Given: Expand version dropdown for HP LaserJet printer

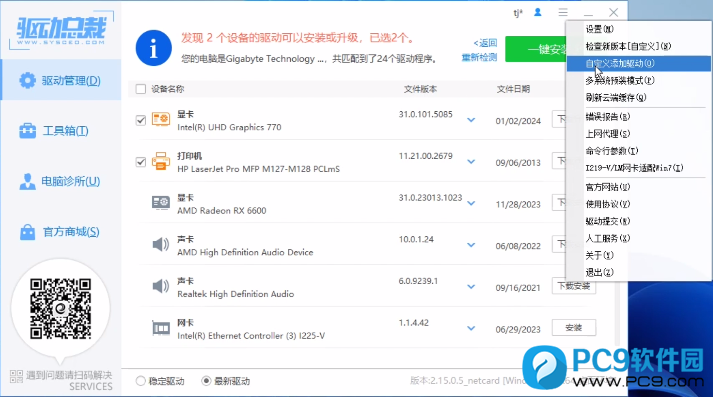Looking at the screenshot, I should pyautogui.click(x=471, y=161).
